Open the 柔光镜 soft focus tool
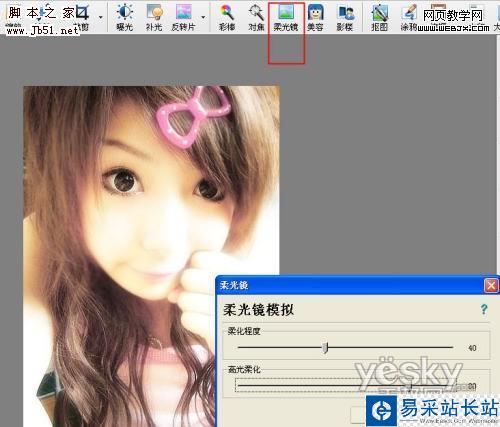This screenshot has height=427, width=500. click(286, 17)
